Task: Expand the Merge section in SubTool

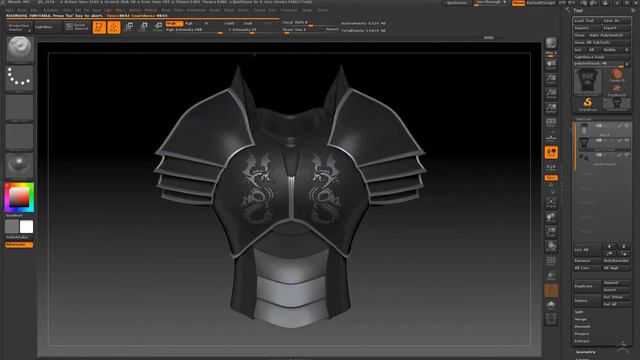Action: pyautogui.click(x=580, y=319)
